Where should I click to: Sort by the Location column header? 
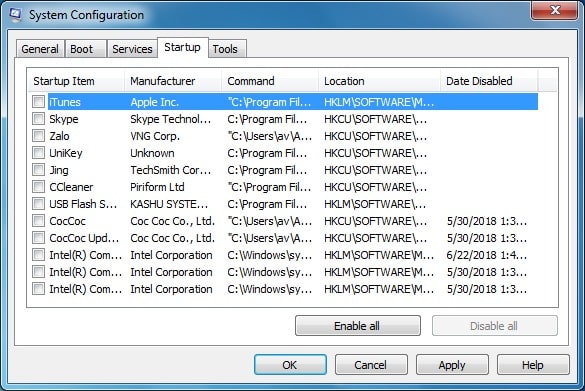tap(379, 81)
